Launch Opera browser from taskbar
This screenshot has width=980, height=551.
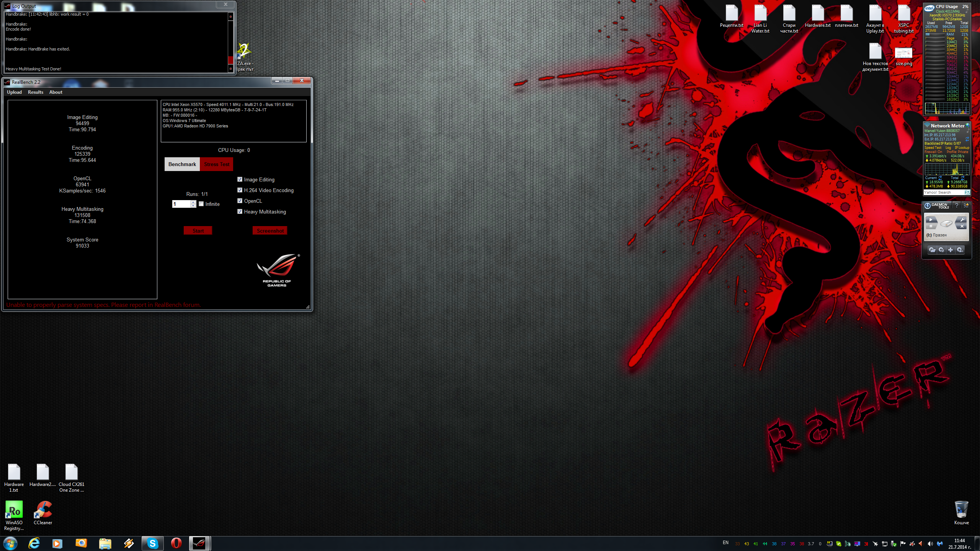(176, 543)
